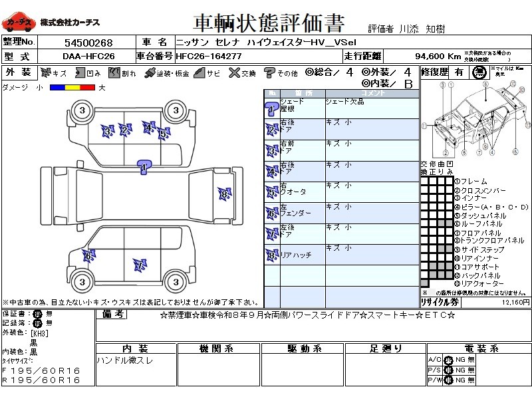The image size is (532, 399).
Task: Click the ハンドル微スレ interior note
Action: 125,360
